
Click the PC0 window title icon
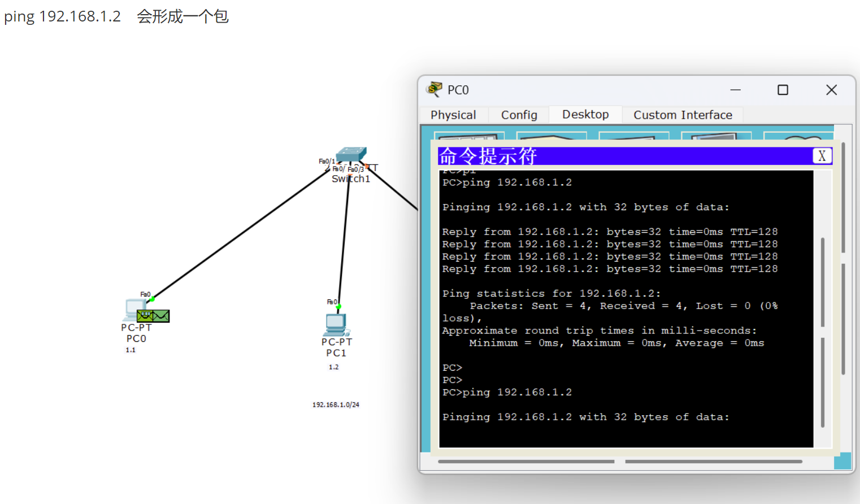(435, 89)
